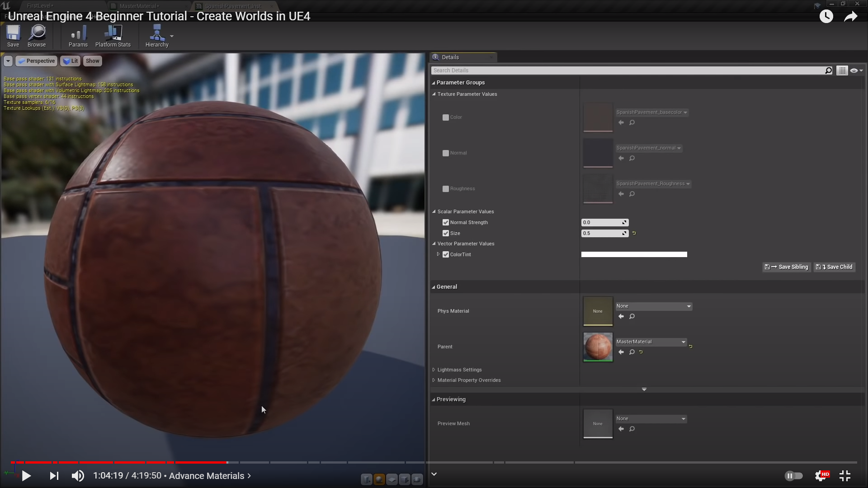Open the Parent MasterMaterial dropdown

coord(651,342)
